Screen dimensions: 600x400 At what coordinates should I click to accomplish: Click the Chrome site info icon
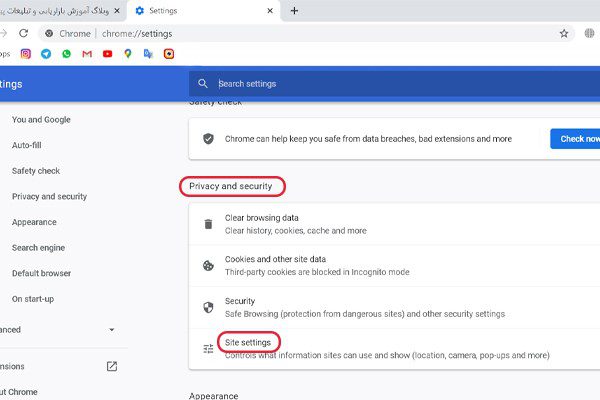(49, 34)
